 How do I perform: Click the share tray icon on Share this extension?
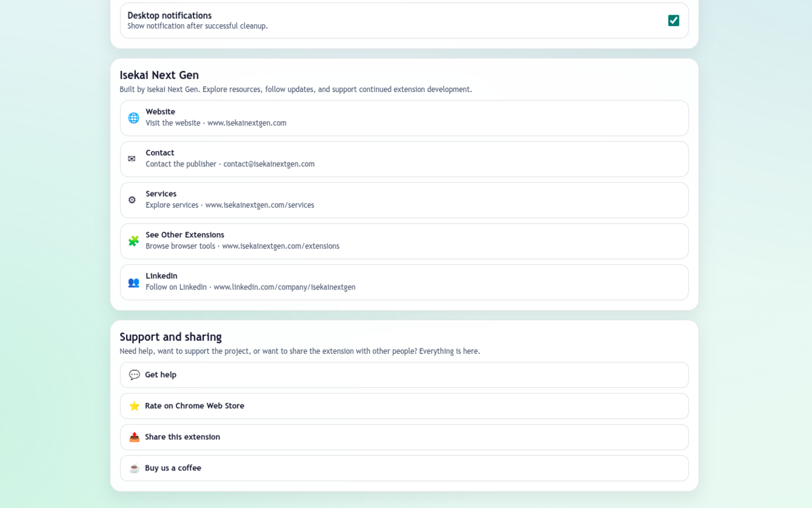tap(134, 437)
